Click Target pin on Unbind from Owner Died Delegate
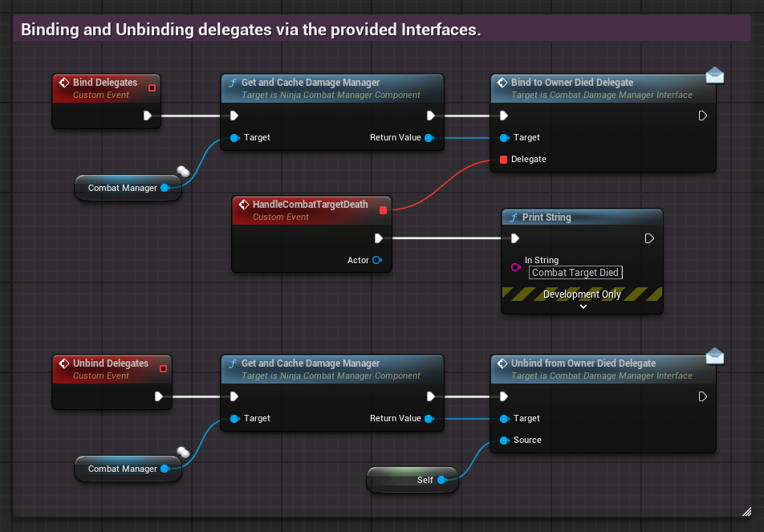764x532 pixels. coord(505,419)
